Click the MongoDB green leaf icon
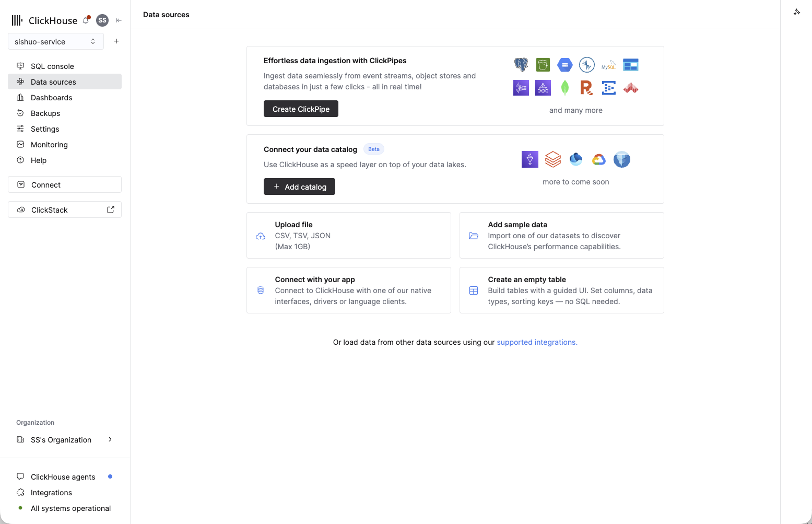Screen dimensions: 812x524 pos(565,88)
